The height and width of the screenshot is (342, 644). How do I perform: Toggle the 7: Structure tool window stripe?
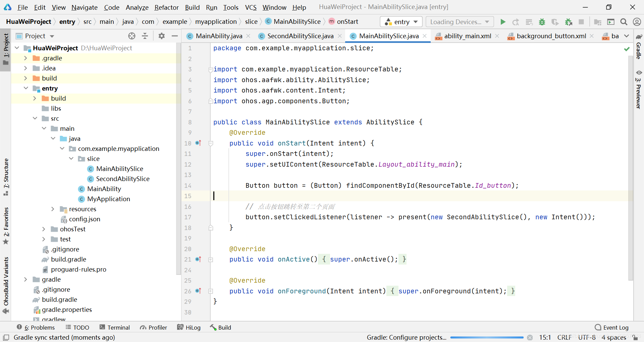click(x=6, y=177)
